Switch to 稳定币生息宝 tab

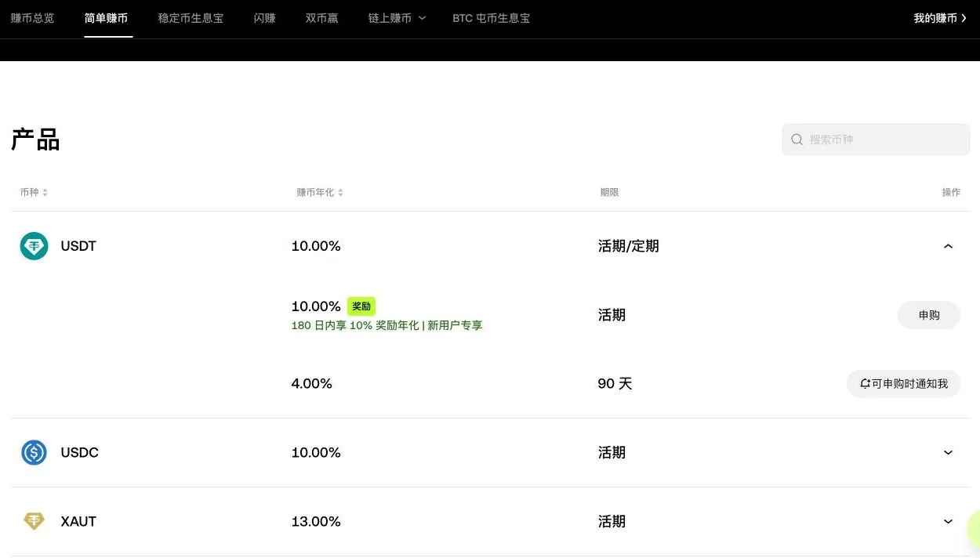tap(191, 18)
